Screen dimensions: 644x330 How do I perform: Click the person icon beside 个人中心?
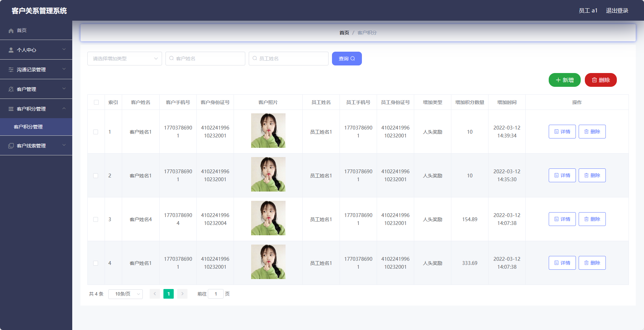11,50
